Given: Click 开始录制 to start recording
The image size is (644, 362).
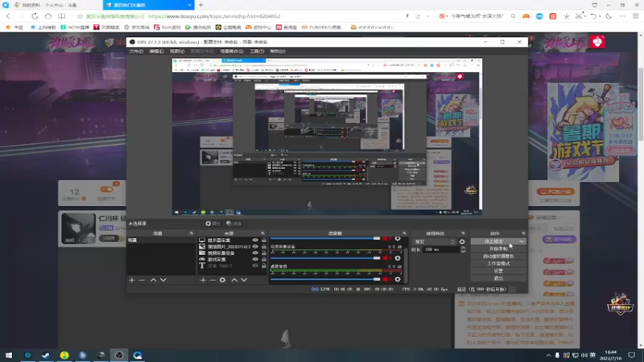Looking at the screenshot, I should [x=498, y=249].
